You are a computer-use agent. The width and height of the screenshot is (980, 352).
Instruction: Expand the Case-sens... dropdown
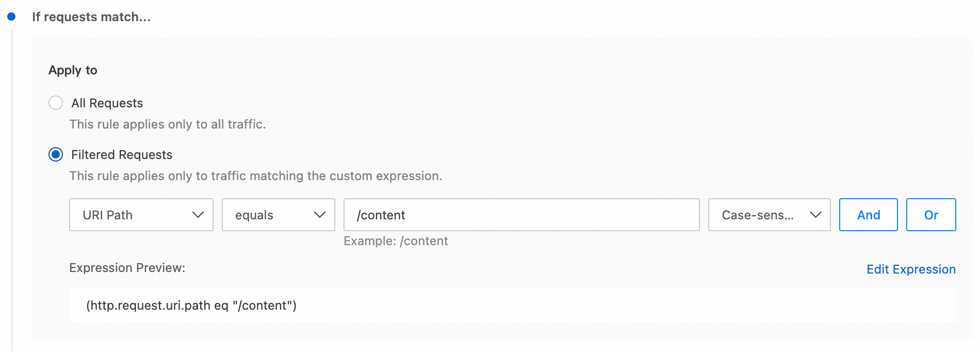[769, 215]
